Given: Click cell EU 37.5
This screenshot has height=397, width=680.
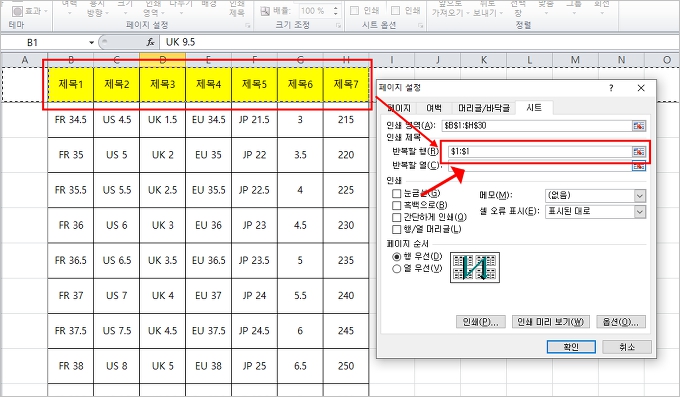Looking at the screenshot, I should 209,331.
